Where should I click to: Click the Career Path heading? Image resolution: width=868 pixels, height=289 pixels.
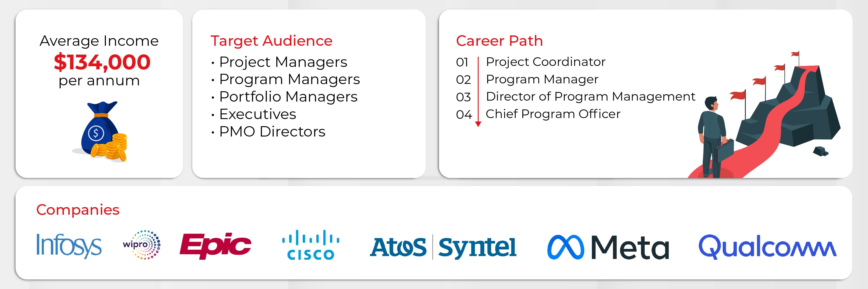tap(499, 41)
